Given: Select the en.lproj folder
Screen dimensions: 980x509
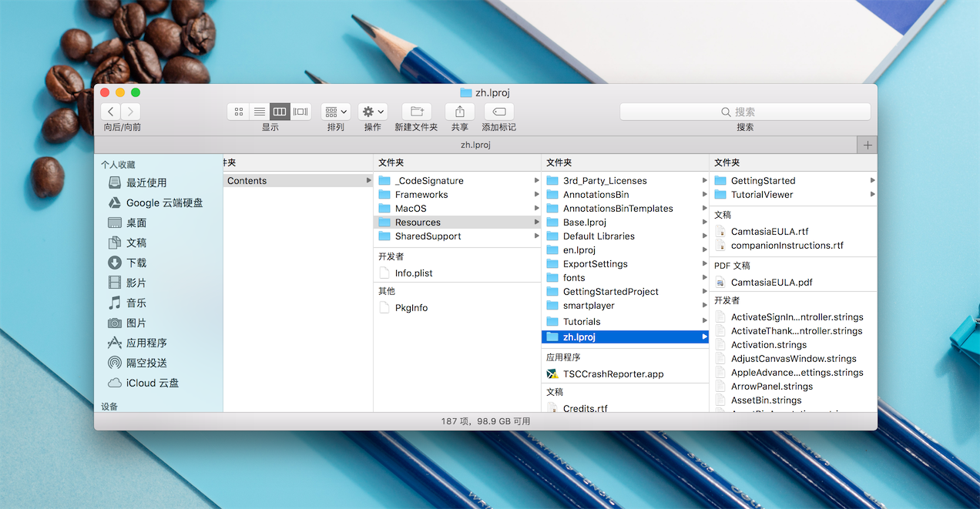Looking at the screenshot, I should coord(625,250).
